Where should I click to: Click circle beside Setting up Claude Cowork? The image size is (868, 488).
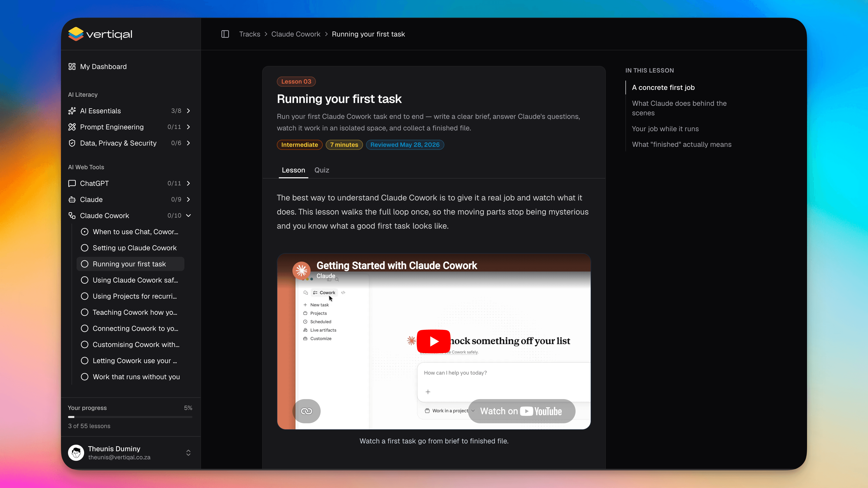point(85,248)
